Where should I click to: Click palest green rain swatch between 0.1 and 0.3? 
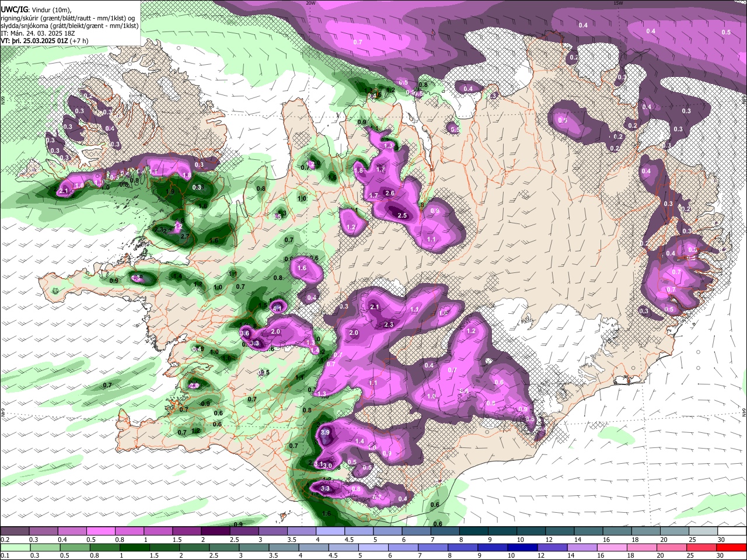[15, 547]
